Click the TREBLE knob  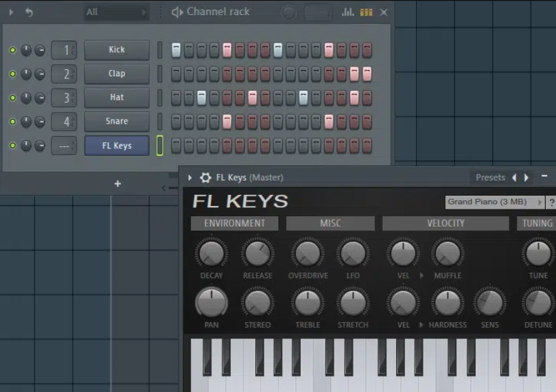(308, 303)
